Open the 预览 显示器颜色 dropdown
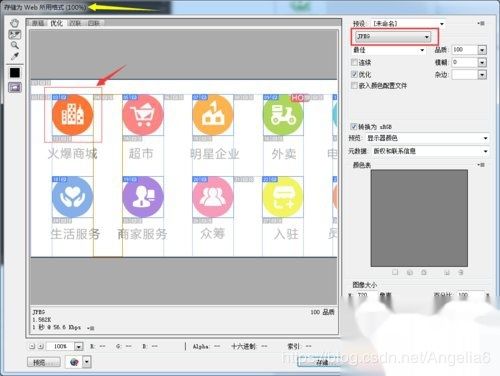 pos(427,138)
